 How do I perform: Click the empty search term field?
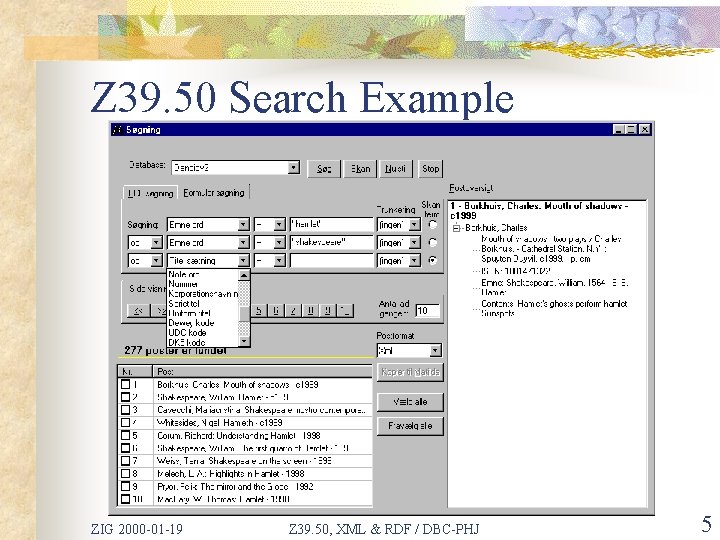pyautogui.click(x=332, y=260)
